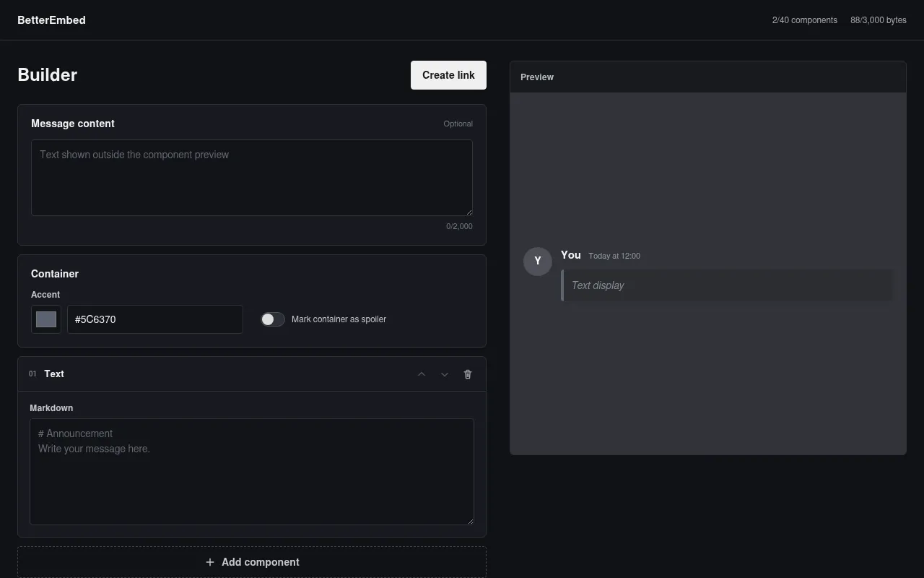Click into the Markdown text area

click(x=252, y=472)
